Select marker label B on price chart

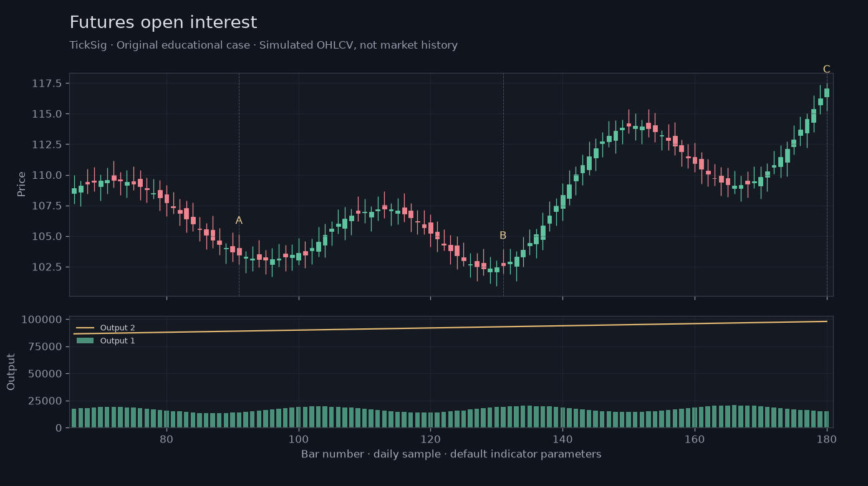click(x=503, y=236)
